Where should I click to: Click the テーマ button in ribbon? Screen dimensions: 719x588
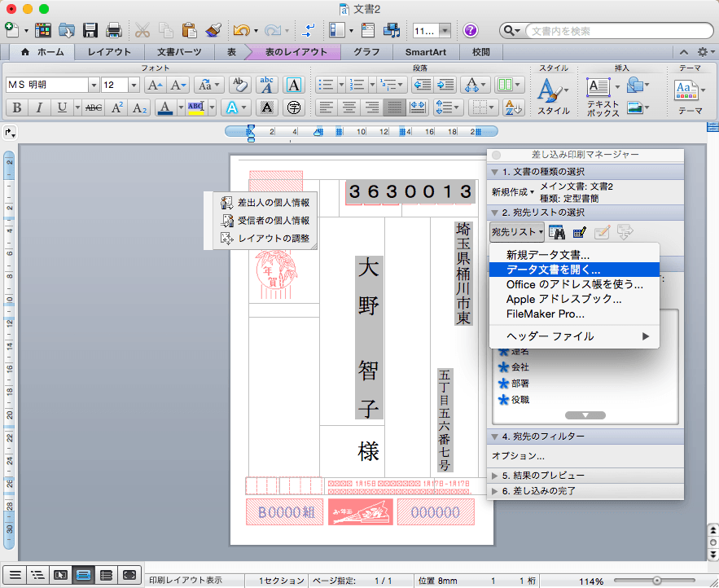pyautogui.click(x=691, y=97)
